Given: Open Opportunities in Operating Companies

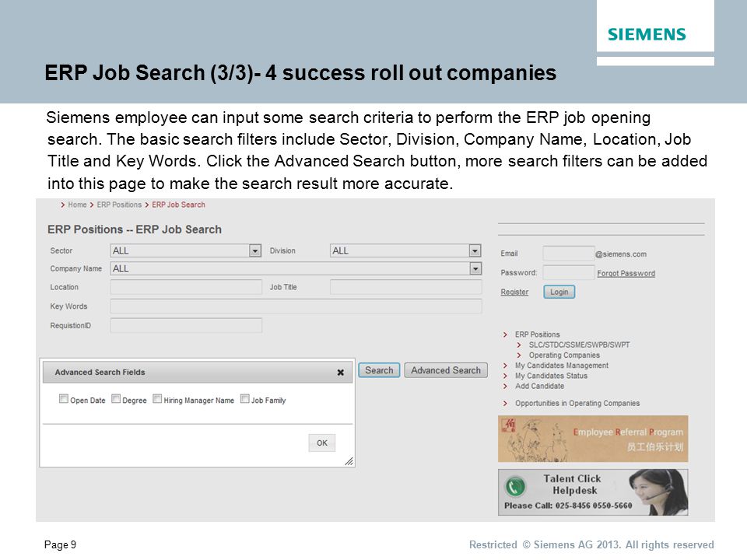Looking at the screenshot, I should point(577,404).
